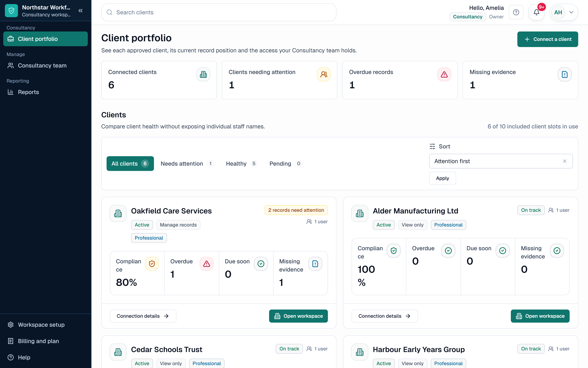
Task: Open workspace for Oakfield Care Services
Action: (298, 316)
